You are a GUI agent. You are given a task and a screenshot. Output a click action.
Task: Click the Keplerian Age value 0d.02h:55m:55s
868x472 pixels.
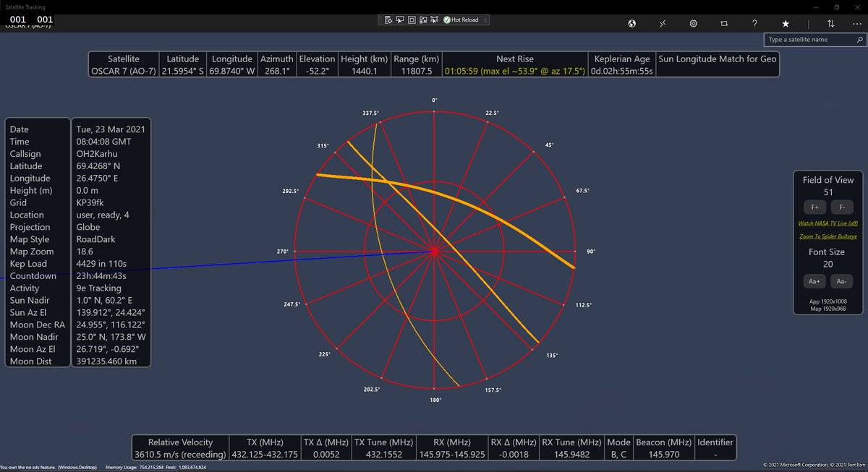click(622, 72)
